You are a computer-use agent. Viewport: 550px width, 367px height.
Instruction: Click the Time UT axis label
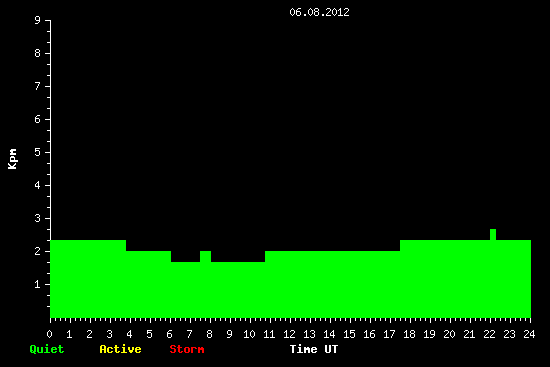point(314,349)
